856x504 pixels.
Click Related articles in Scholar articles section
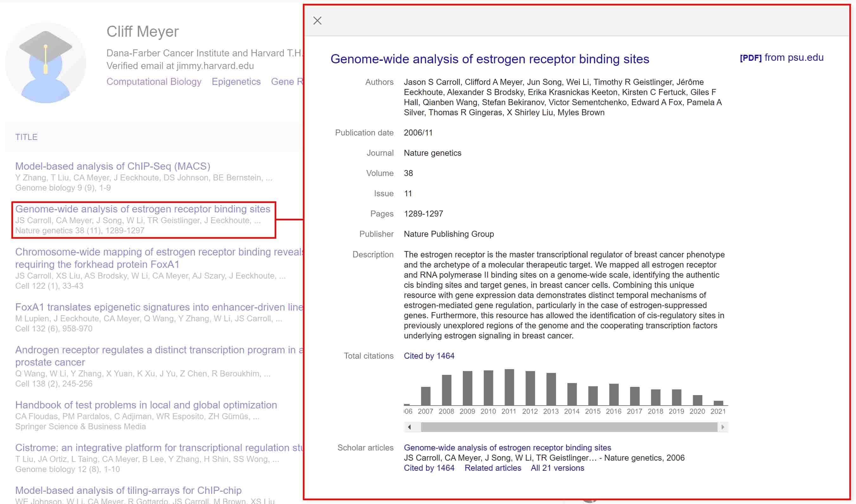coord(493,468)
